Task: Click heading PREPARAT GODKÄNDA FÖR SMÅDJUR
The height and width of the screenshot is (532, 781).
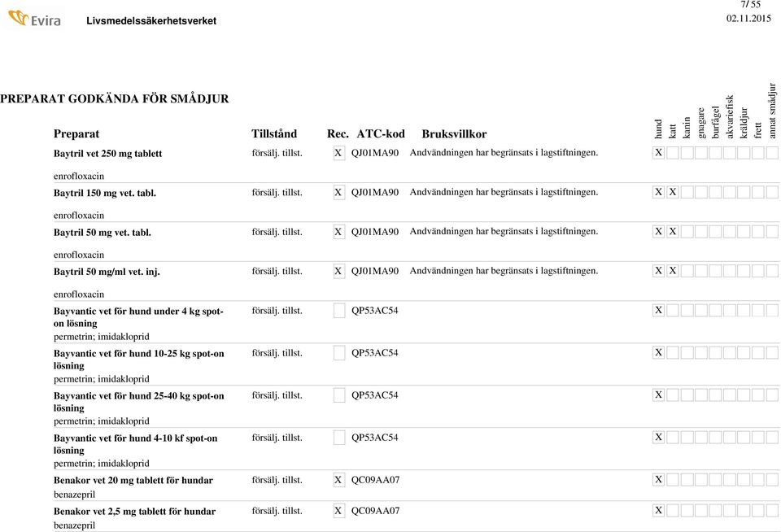Action: pyautogui.click(x=115, y=98)
